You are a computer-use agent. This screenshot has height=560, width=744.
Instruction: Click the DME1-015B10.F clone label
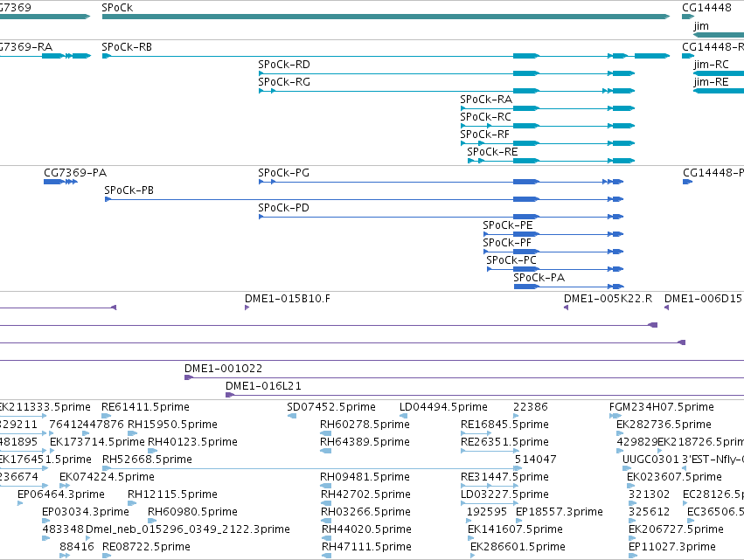(x=287, y=299)
